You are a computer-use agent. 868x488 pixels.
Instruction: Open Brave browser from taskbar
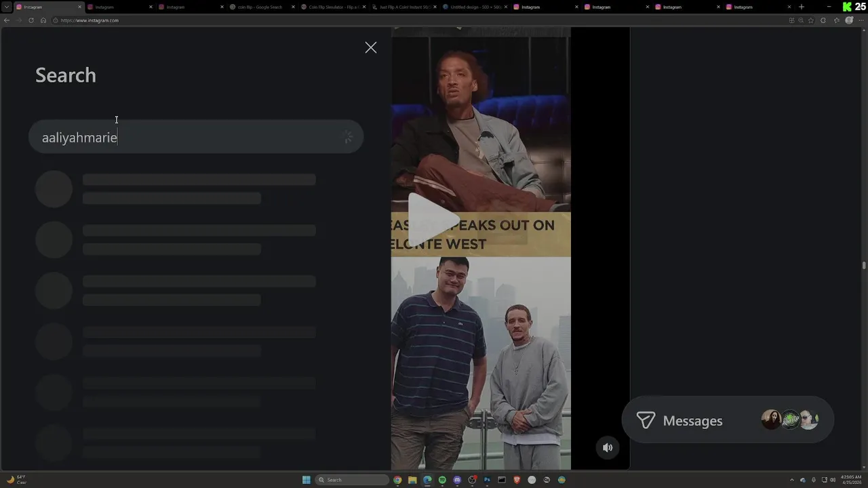(517, 480)
